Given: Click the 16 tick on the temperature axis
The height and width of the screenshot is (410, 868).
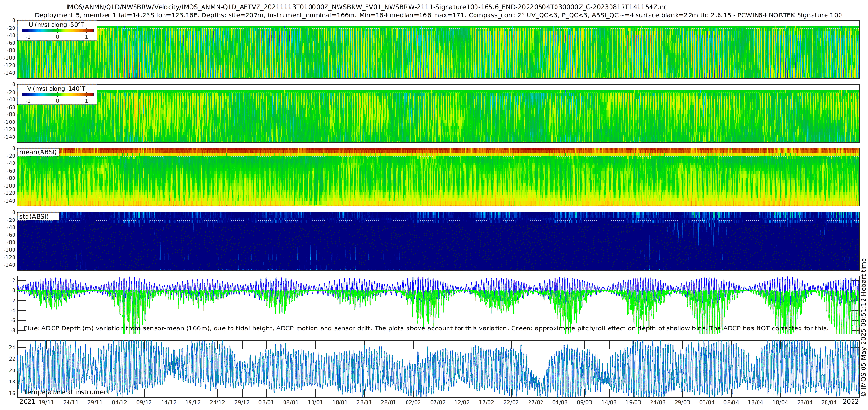Looking at the screenshot, I should point(13,393).
